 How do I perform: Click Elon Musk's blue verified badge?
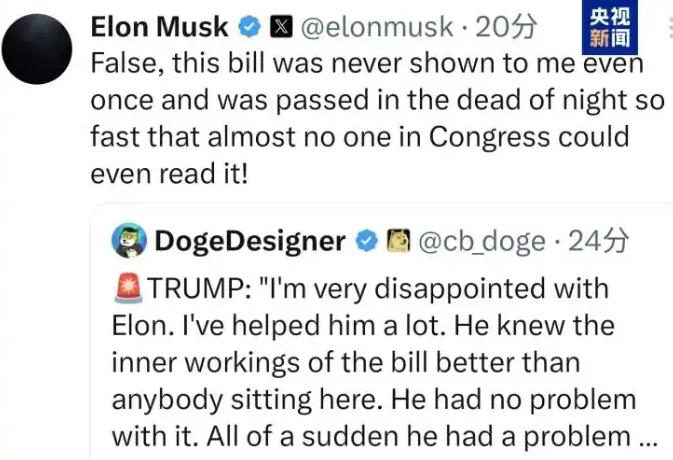coord(249,27)
